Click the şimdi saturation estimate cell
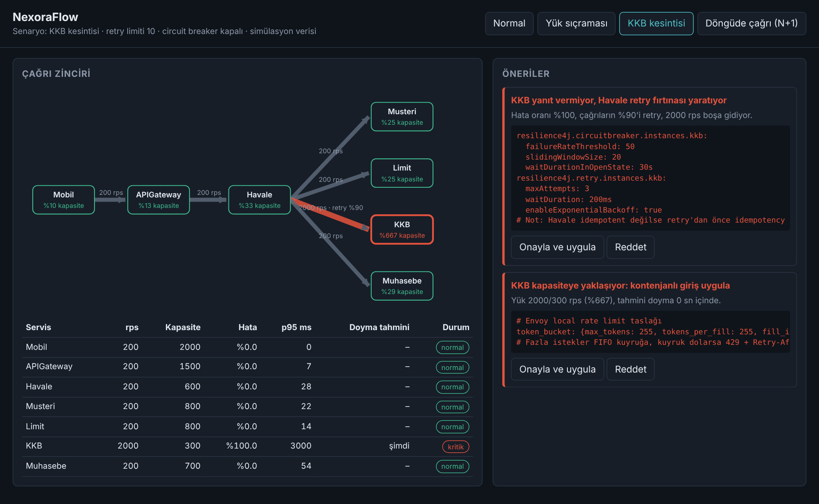Image resolution: width=819 pixels, height=504 pixels. (x=399, y=446)
